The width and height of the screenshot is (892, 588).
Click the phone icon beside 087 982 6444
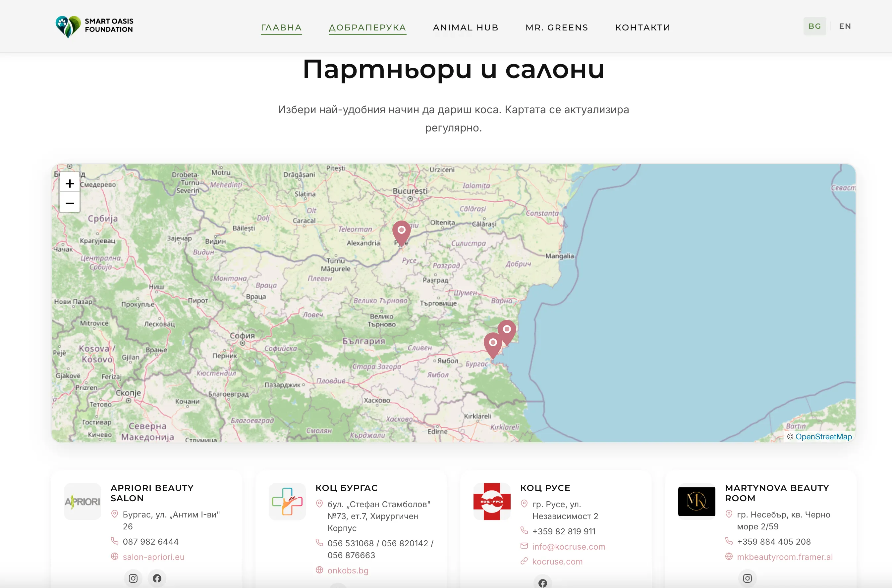coord(115,541)
